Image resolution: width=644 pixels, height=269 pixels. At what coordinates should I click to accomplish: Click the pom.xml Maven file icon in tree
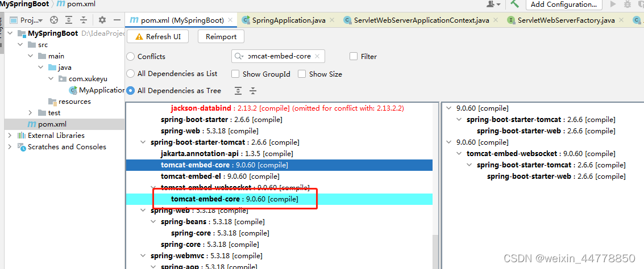(x=32, y=124)
